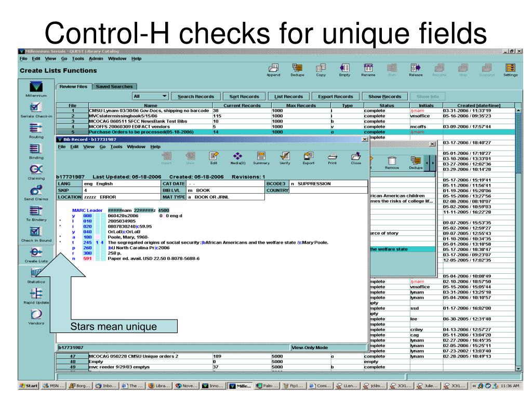The width and height of the screenshot is (532, 399).
Task: Click the Export Records button
Action: 336,96
